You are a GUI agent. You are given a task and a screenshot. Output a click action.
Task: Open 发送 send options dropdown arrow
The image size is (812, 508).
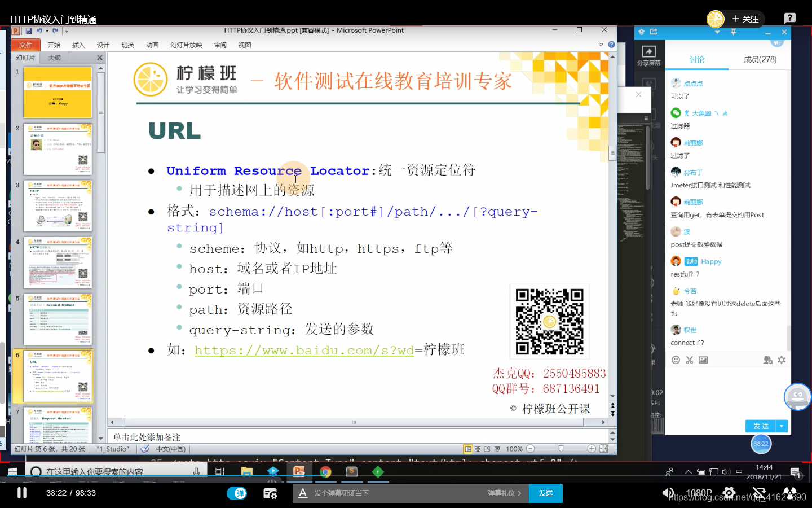point(782,426)
